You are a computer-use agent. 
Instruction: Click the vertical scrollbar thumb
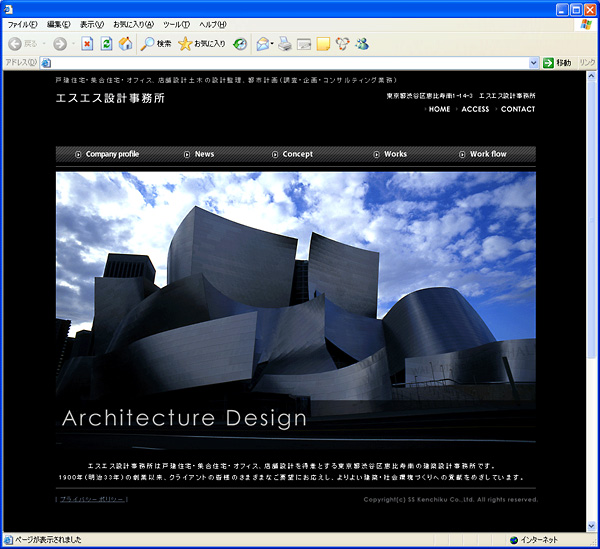[591, 219]
